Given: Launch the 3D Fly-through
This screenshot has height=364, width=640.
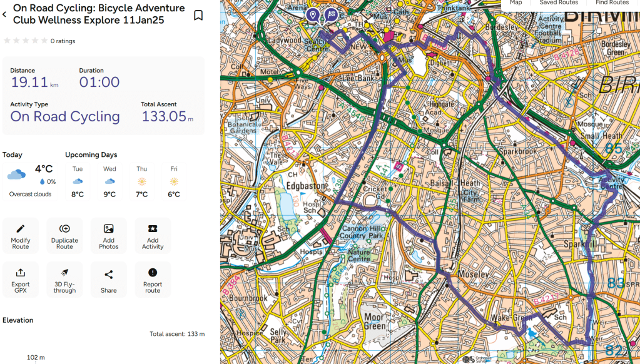Looking at the screenshot, I should pos(64,280).
